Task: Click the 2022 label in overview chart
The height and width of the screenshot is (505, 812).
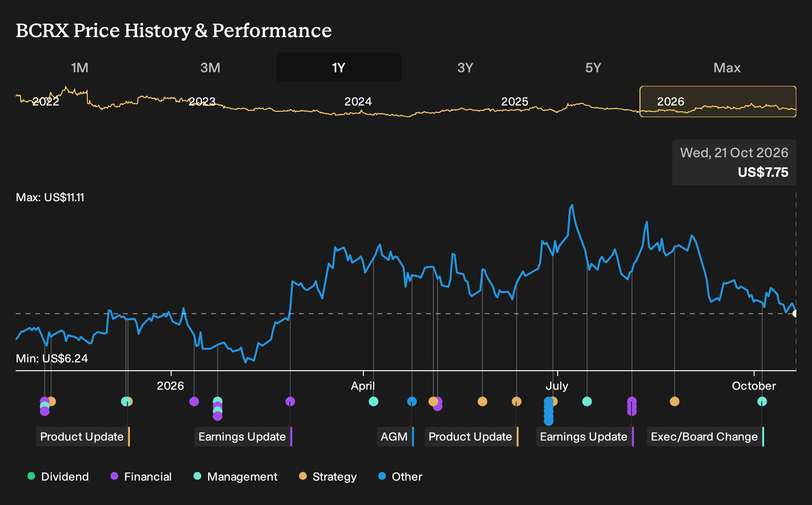Action: pos(45,102)
